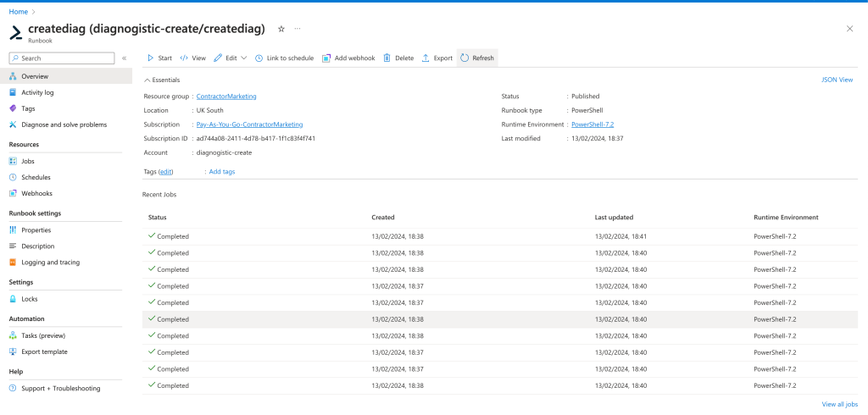The width and height of the screenshot is (868, 415).
Task: Click the Add webhook icon
Action: [x=326, y=58]
